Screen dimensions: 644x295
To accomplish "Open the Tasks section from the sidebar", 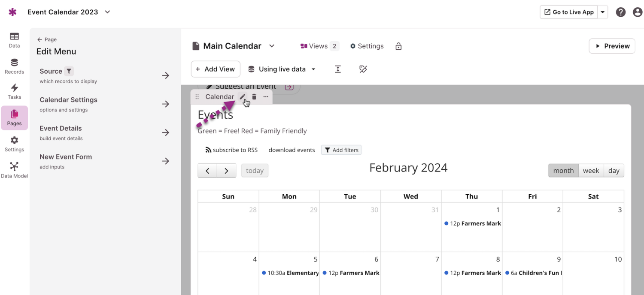I will pyautogui.click(x=14, y=91).
